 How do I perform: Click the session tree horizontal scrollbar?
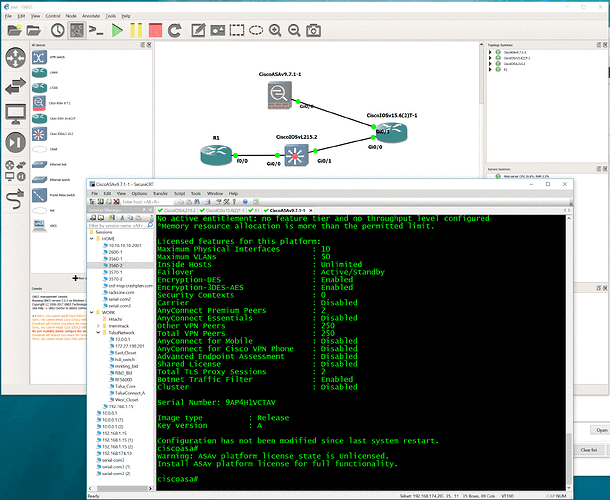(121, 488)
